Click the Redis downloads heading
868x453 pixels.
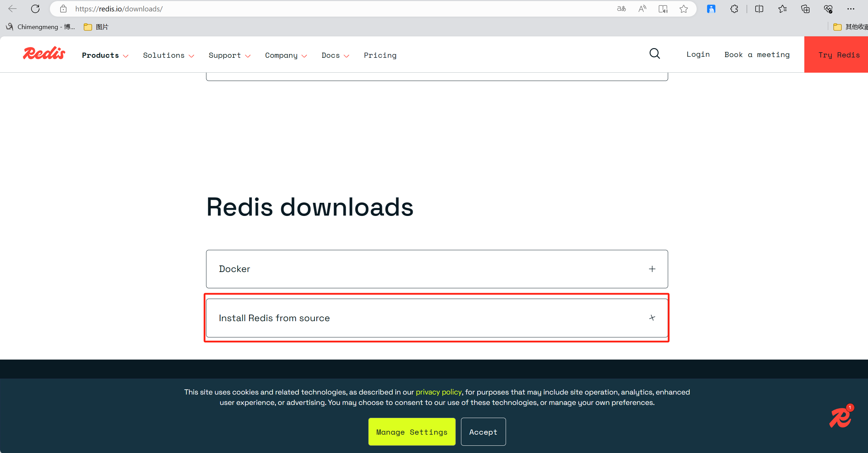(x=310, y=207)
